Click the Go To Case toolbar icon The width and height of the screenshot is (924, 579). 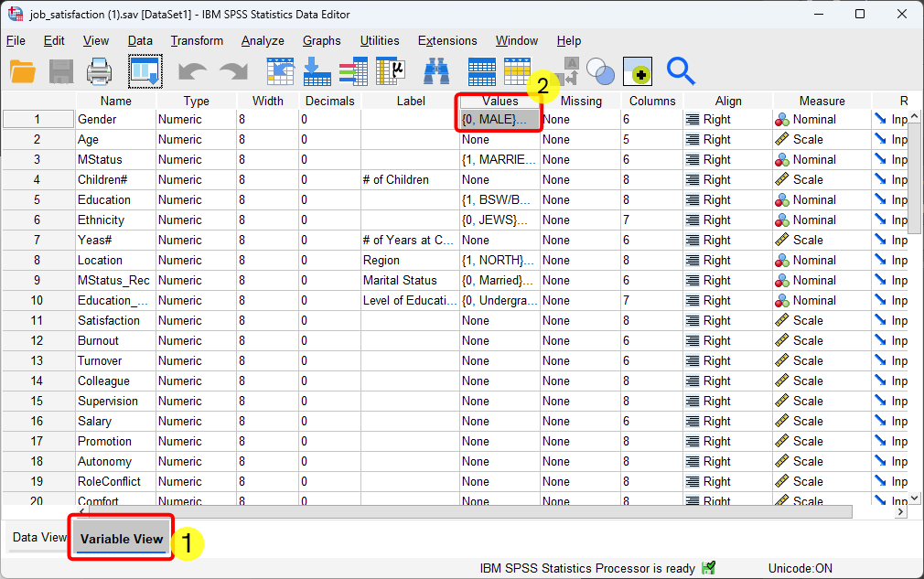pyautogui.click(x=281, y=71)
